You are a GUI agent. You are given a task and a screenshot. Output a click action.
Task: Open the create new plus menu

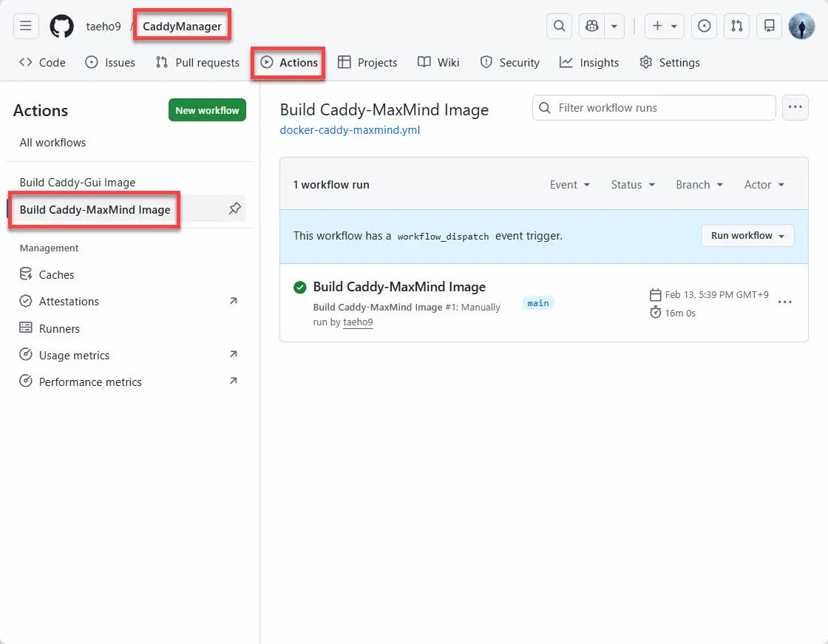point(665,26)
